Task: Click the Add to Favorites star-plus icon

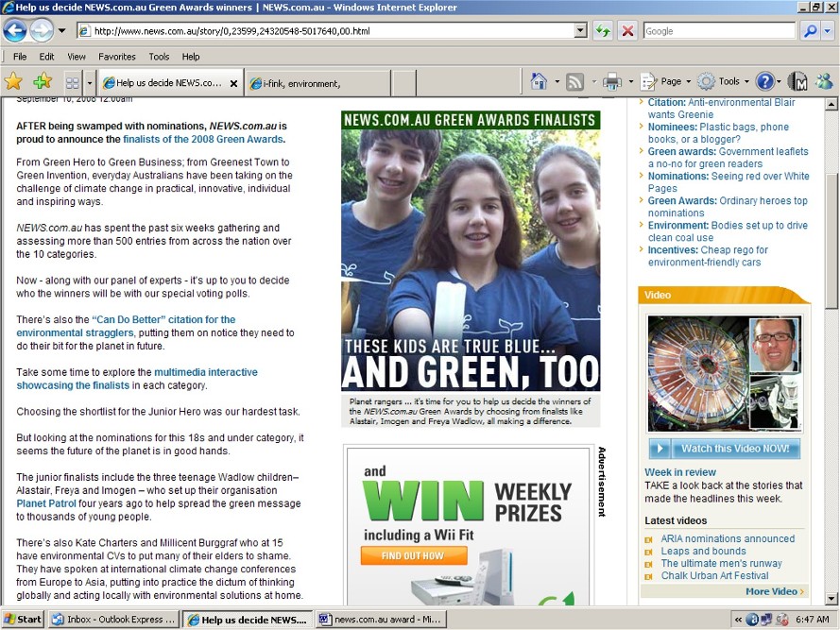Action: (43, 82)
